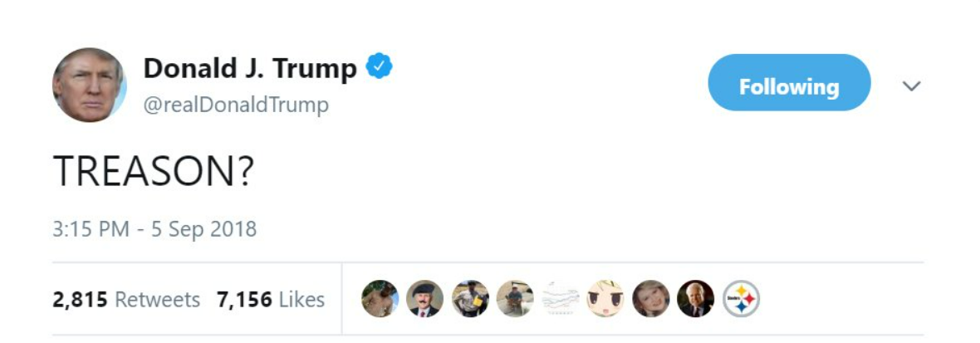The height and width of the screenshot is (343, 980).
Task: Click the anime face liker avatar
Action: 606,299
